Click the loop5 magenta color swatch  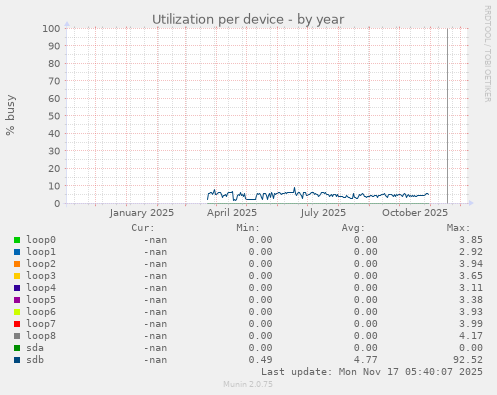tap(17, 300)
